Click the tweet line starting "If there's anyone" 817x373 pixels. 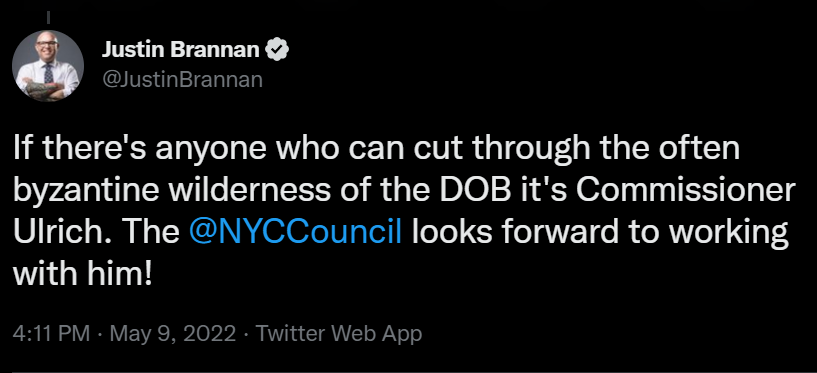[x=376, y=150]
